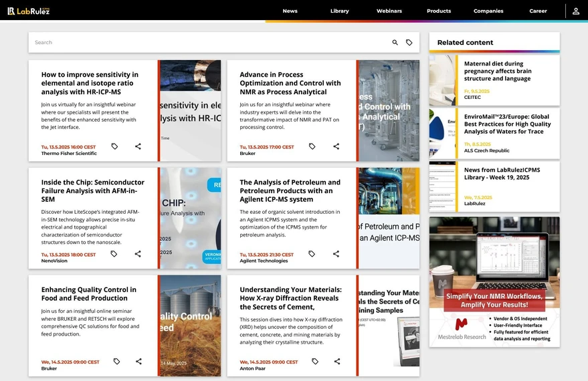
Task: Go to the Webinars section
Action: click(x=389, y=11)
